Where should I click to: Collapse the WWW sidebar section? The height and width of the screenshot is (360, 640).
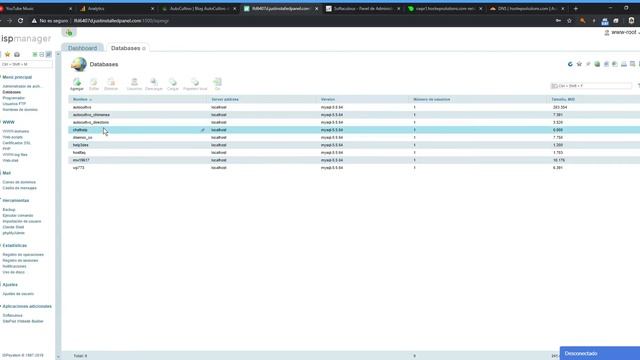(x=8, y=122)
